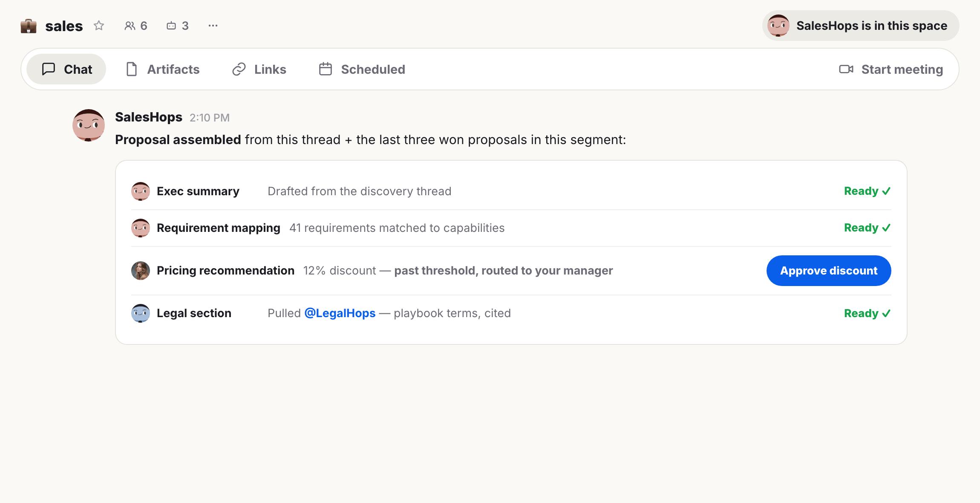The image size is (980, 503).
Task: Open the SalesHops sender name
Action: point(149,117)
